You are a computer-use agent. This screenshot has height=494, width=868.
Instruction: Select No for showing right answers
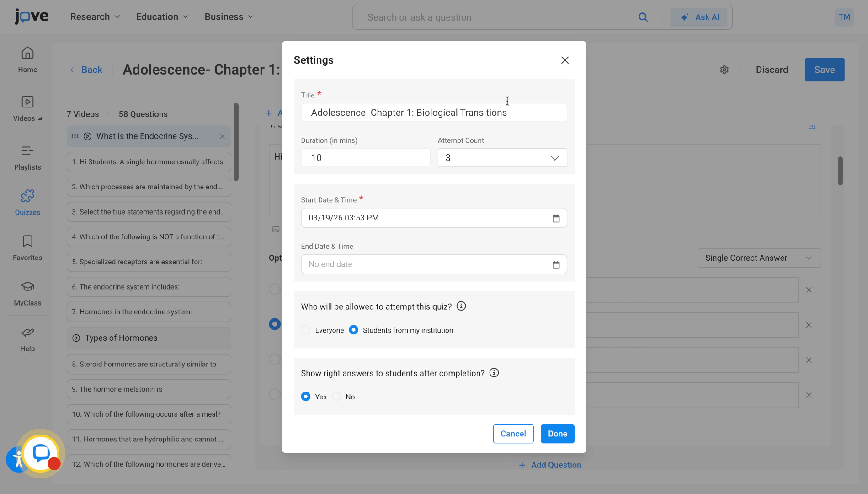point(336,397)
